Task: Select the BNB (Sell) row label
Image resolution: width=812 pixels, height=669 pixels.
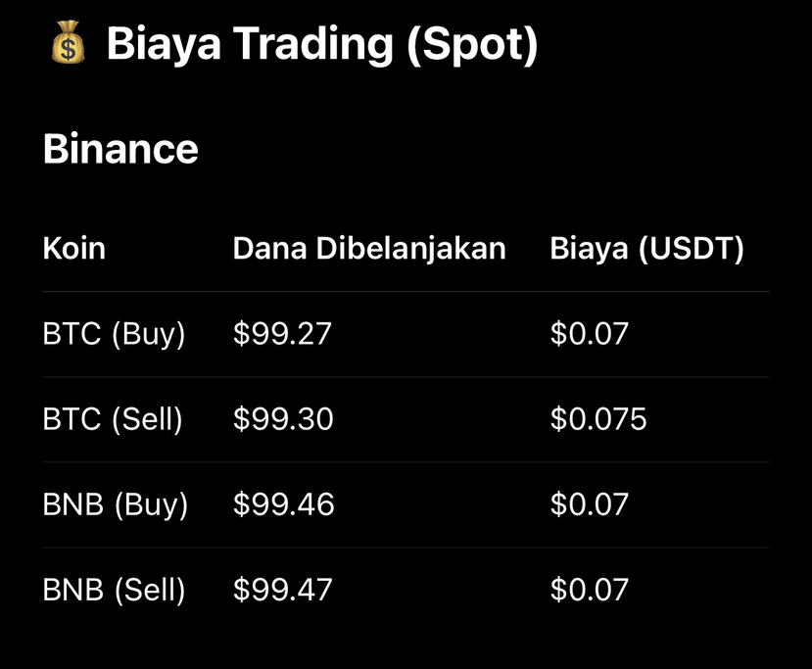Action: click(114, 590)
